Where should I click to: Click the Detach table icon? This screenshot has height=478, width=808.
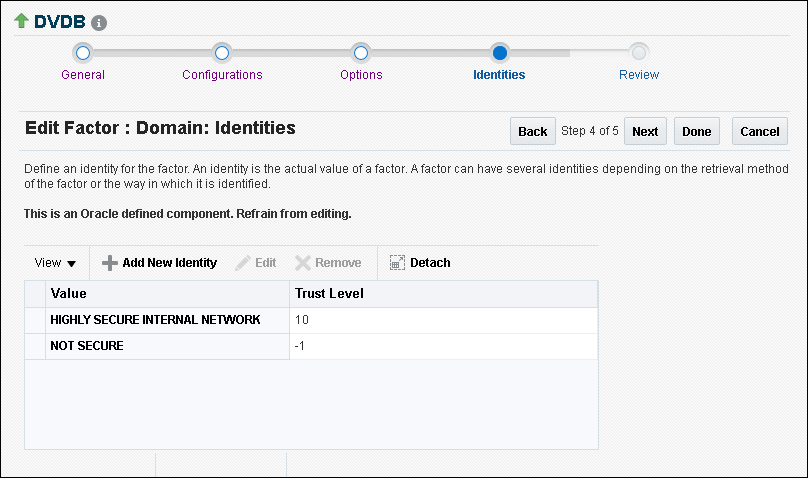(x=397, y=263)
